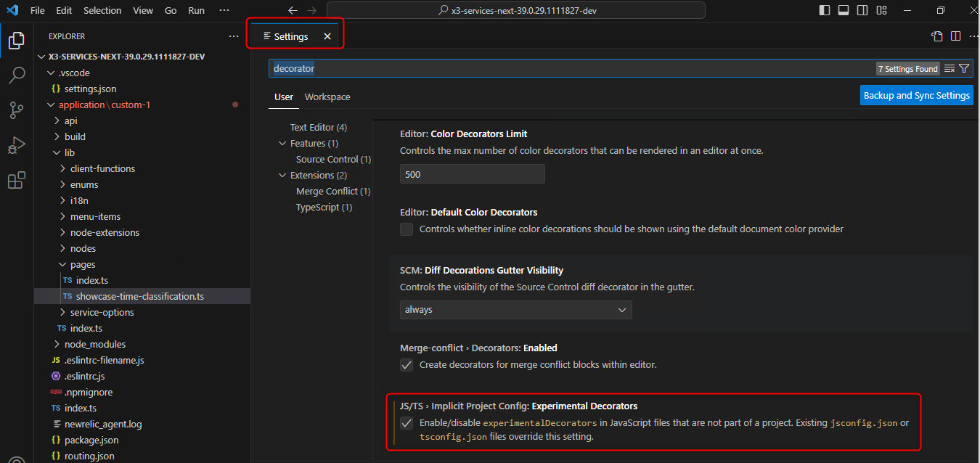Toggle Experimental Decorators checkbox
The height and width of the screenshot is (463, 980).
pos(407,423)
